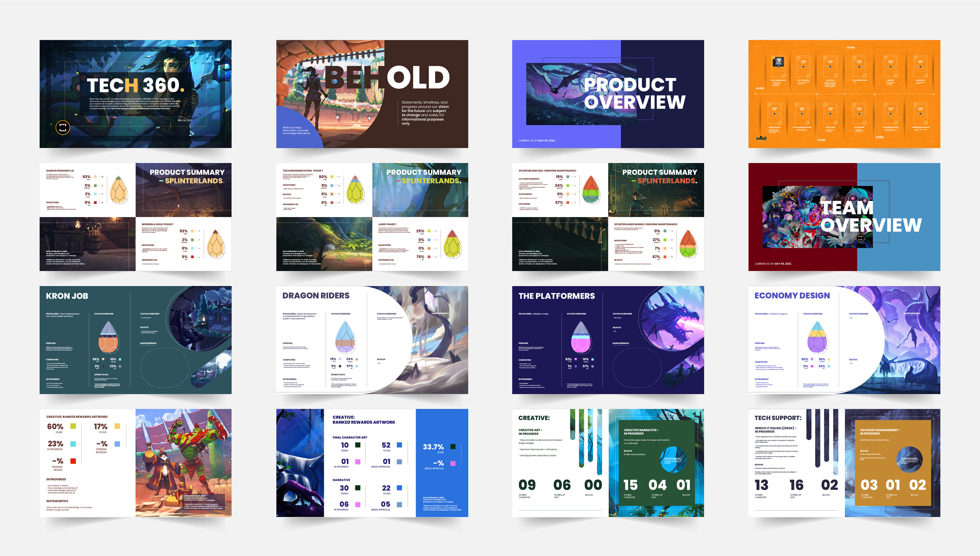Click the status gem on the Kron Job slide

109,337
